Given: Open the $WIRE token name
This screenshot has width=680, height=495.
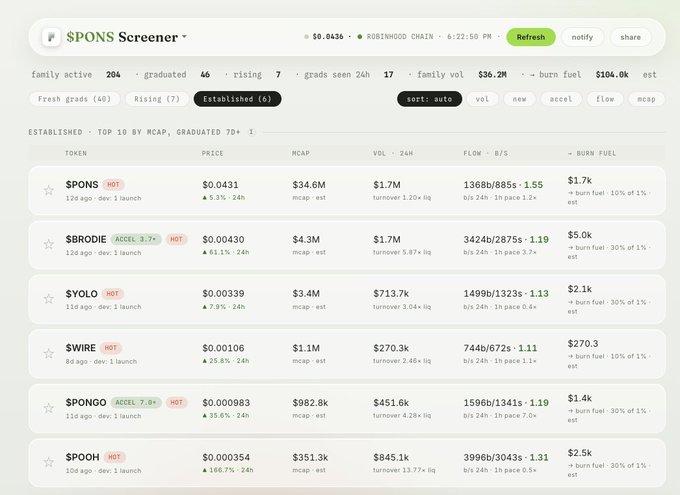Looking at the screenshot, I should [x=81, y=348].
